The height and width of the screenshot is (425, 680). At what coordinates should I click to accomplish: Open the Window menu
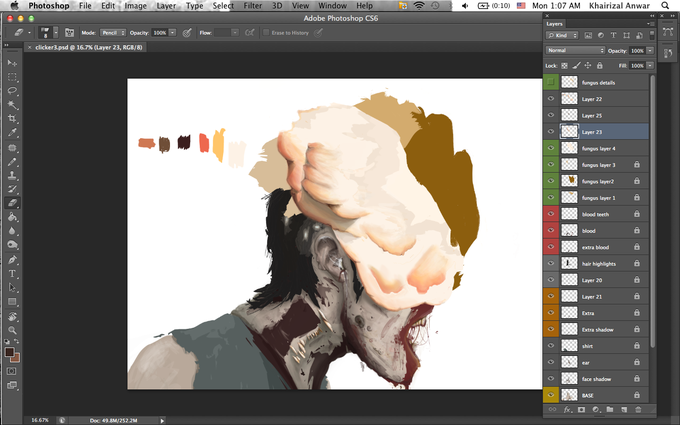click(333, 6)
